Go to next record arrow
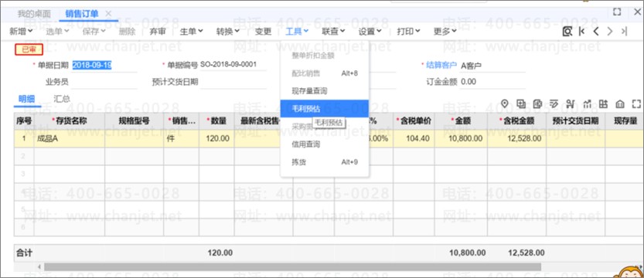Image resolution: width=644 pixels, height=278 pixels. click(610, 31)
